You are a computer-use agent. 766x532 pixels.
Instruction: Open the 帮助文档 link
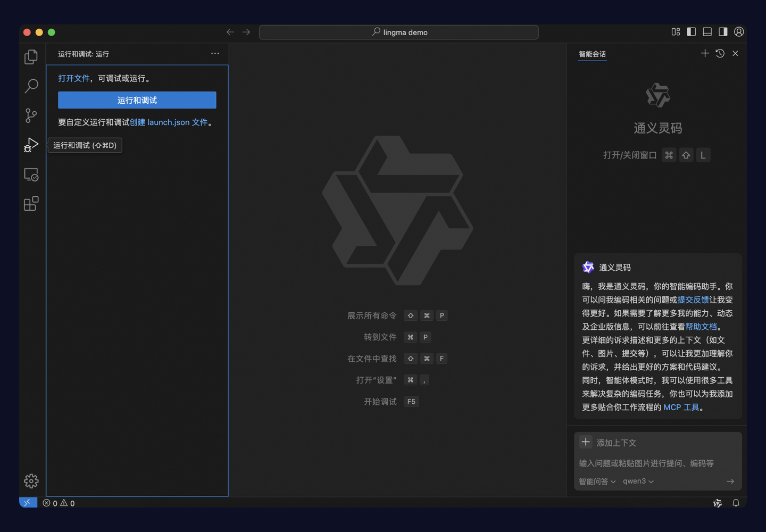tap(701, 327)
